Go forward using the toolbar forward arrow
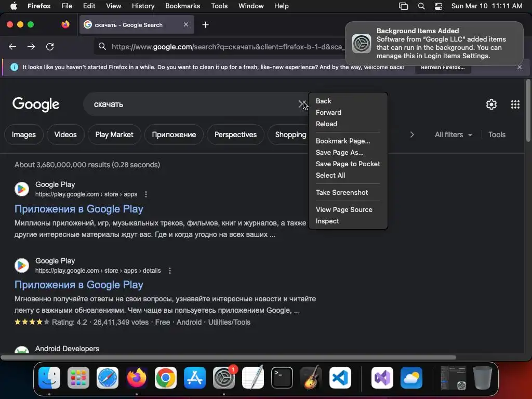Screen dimensions: 532x399 [x=31, y=46]
